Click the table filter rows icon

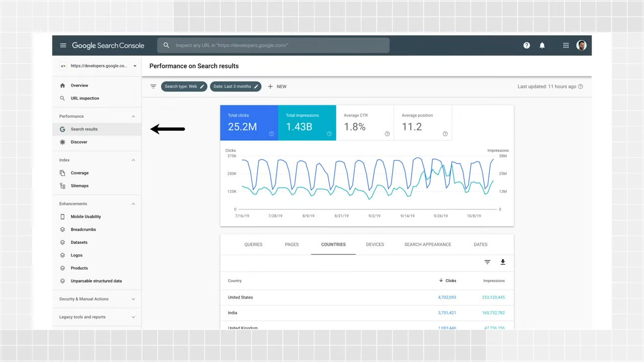487,262
